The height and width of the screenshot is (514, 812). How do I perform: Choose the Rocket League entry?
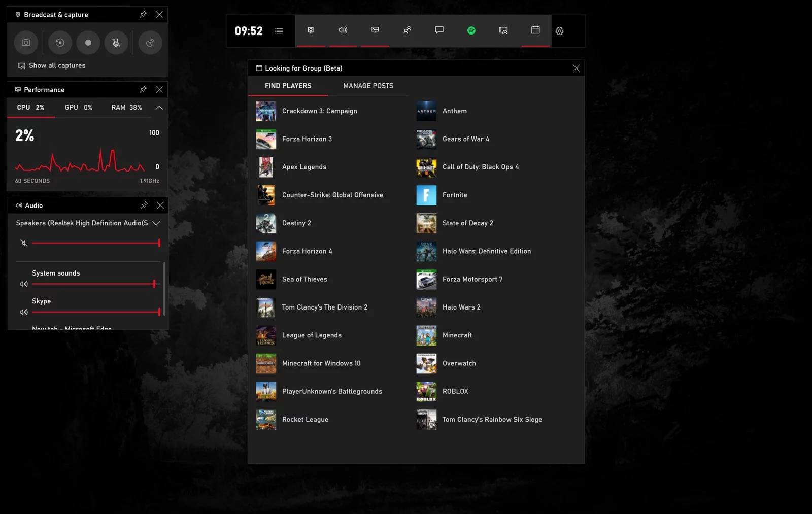[x=292, y=420]
